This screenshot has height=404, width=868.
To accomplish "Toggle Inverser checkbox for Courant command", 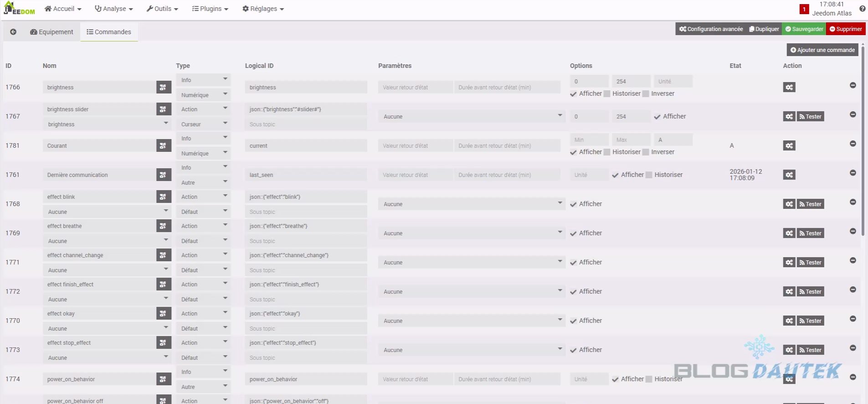I will tap(646, 152).
